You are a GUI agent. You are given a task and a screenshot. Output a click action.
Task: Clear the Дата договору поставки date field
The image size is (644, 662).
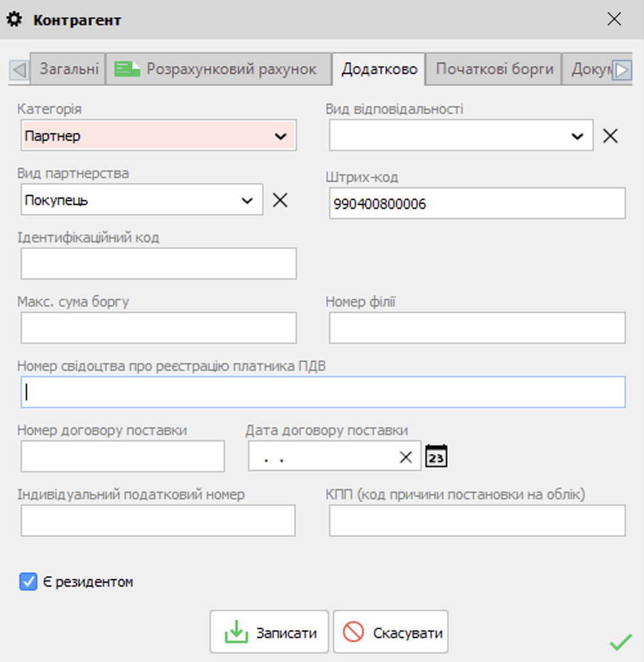coord(406,457)
